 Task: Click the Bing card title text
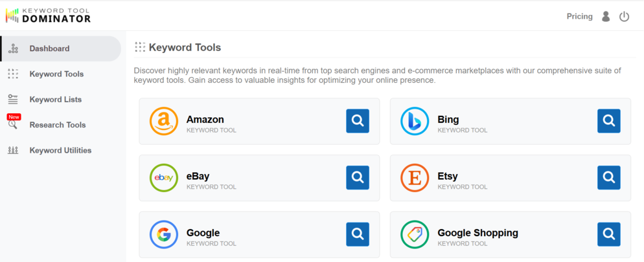(x=448, y=120)
